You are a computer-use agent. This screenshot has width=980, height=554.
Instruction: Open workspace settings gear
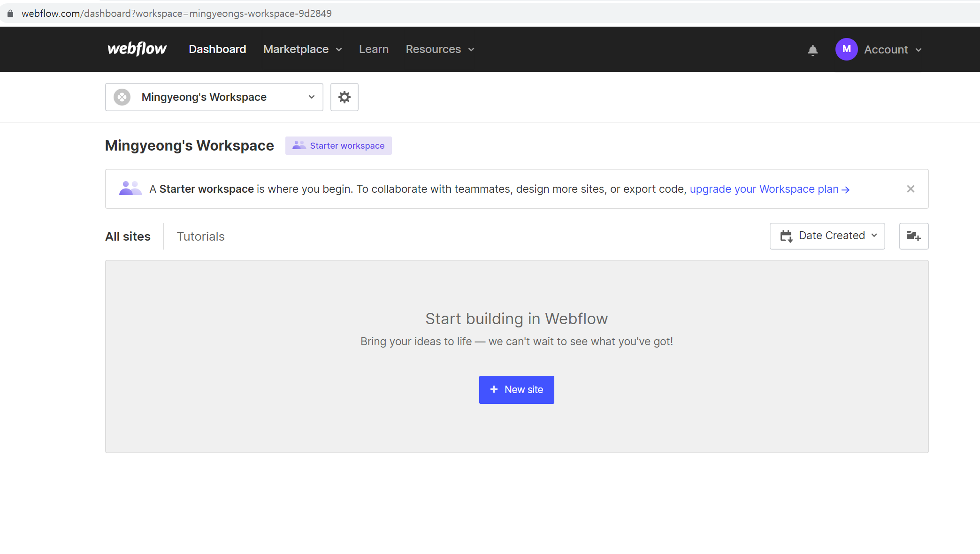(345, 97)
